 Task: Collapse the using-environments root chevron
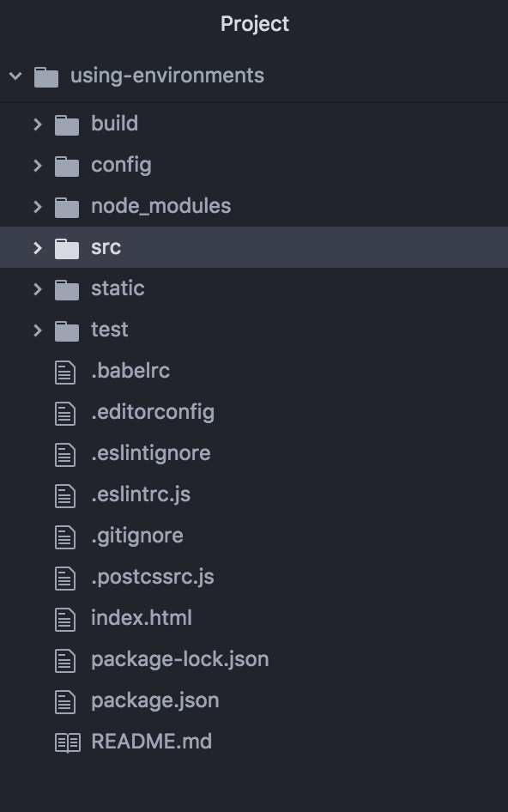coord(15,76)
